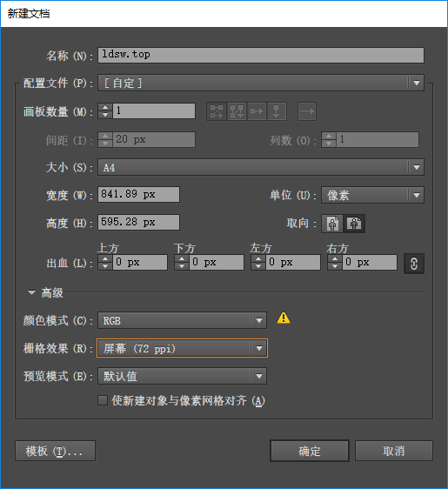
Task: Select landscape orientation icon
Action: click(354, 224)
